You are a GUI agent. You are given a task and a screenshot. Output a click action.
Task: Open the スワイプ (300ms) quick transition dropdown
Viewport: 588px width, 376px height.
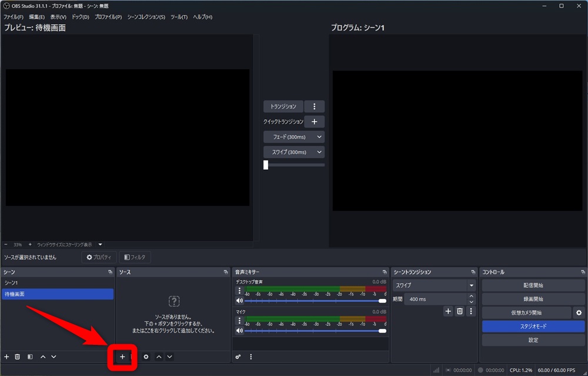coord(294,152)
